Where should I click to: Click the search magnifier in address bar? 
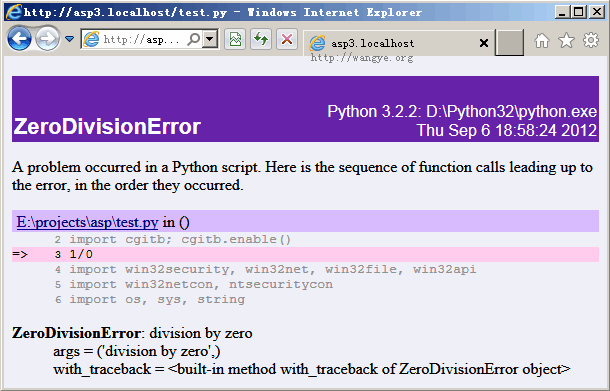(x=193, y=39)
